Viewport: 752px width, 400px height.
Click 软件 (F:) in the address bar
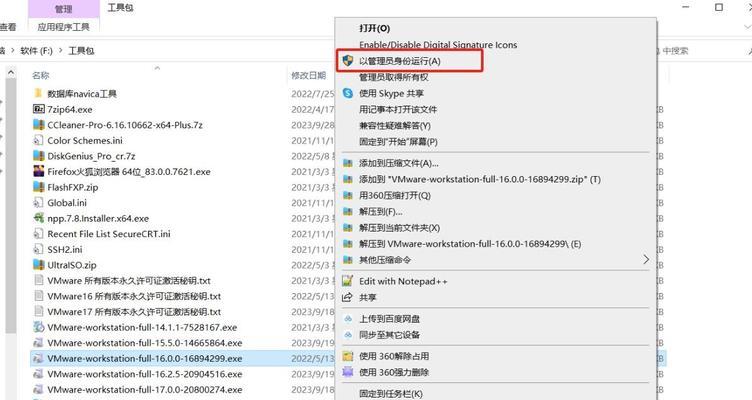coord(36,50)
